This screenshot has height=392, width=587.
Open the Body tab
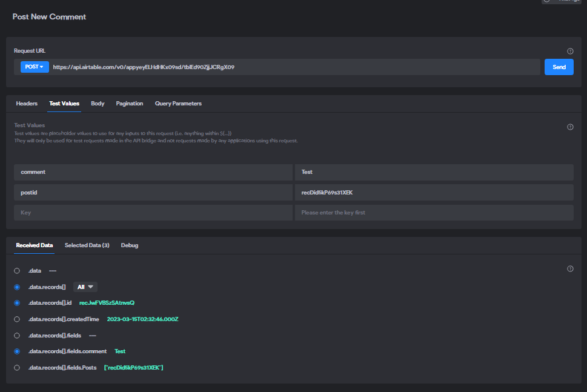tap(98, 104)
